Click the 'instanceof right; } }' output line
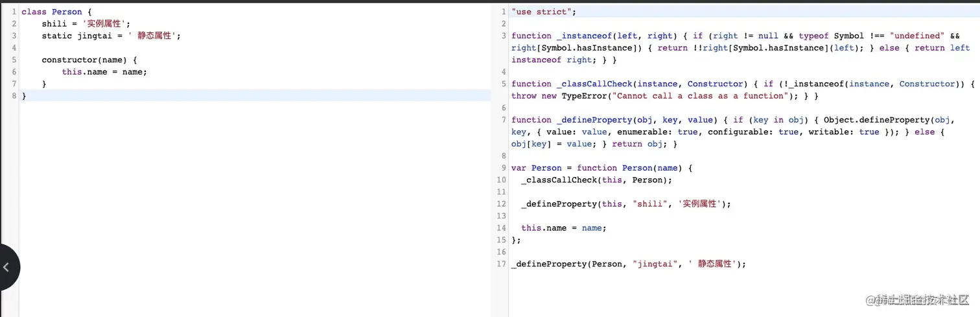The height and width of the screenshot is (317, 980). click(x=564, y=60)
